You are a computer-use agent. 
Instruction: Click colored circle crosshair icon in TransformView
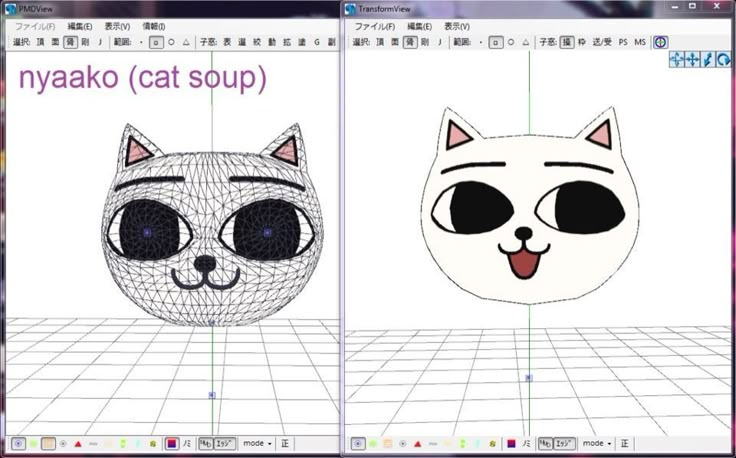(x=661, y=42)
